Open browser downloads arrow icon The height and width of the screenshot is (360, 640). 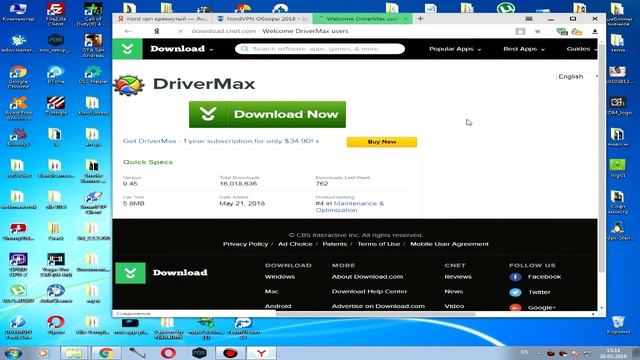click(595, 31)
